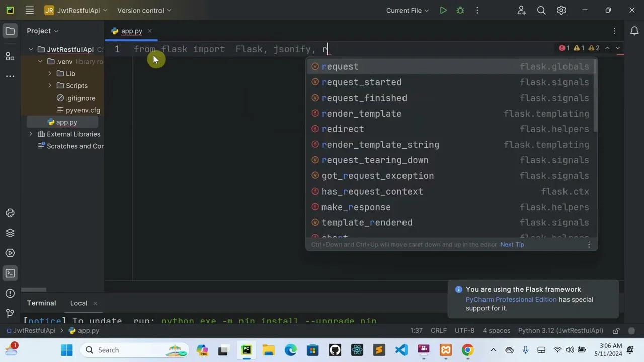Open the IDE settings gear
This screenshot has width=644, height=362.
click(x=561, y=10)
